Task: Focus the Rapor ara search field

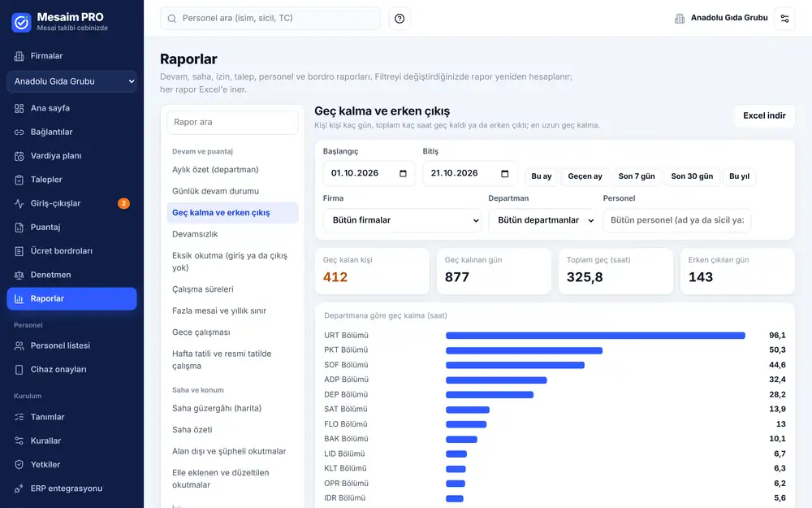Action: 232,123
